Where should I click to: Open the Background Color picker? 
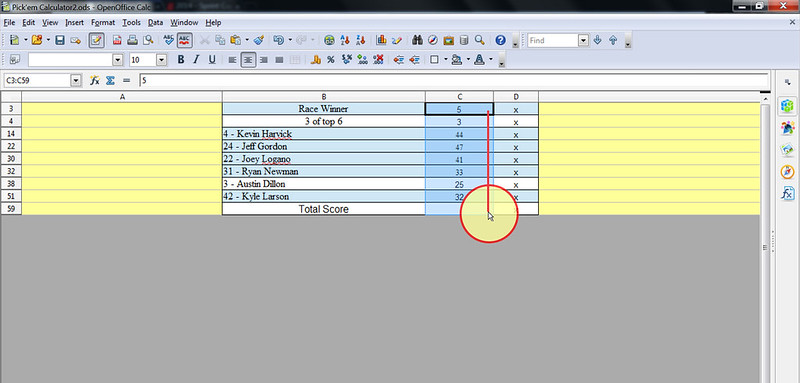[x=457, y=60]
